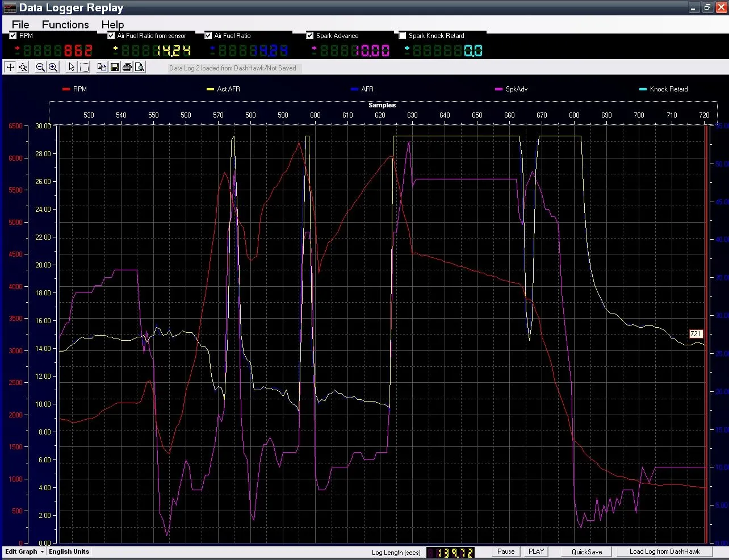Click the PLAY button
The height and width of the screenshot is (560, 729).
(x=536, y=551)
